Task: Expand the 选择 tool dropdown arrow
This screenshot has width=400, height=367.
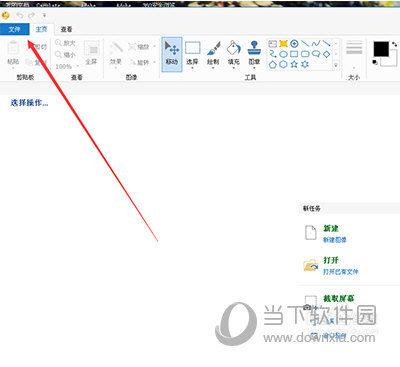Action: click(192, 68)
